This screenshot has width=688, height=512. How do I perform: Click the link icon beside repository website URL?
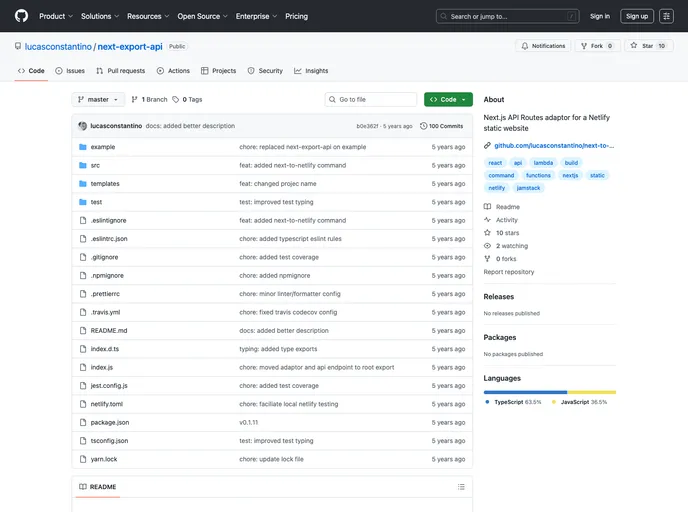(487, 146)
